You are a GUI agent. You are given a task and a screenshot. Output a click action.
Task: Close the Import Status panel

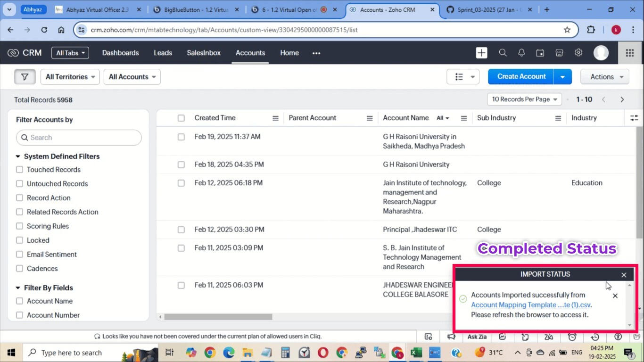(624, 275)
